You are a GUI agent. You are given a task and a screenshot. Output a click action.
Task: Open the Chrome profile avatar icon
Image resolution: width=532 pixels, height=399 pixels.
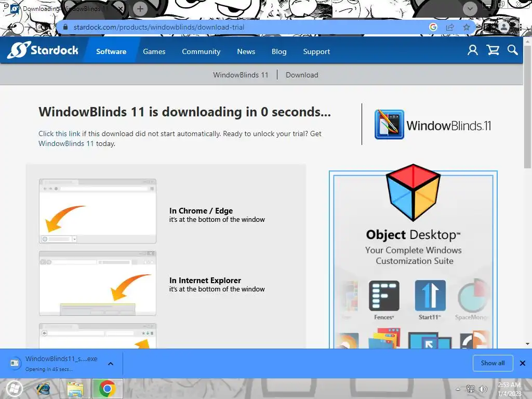tap(504, 27)
